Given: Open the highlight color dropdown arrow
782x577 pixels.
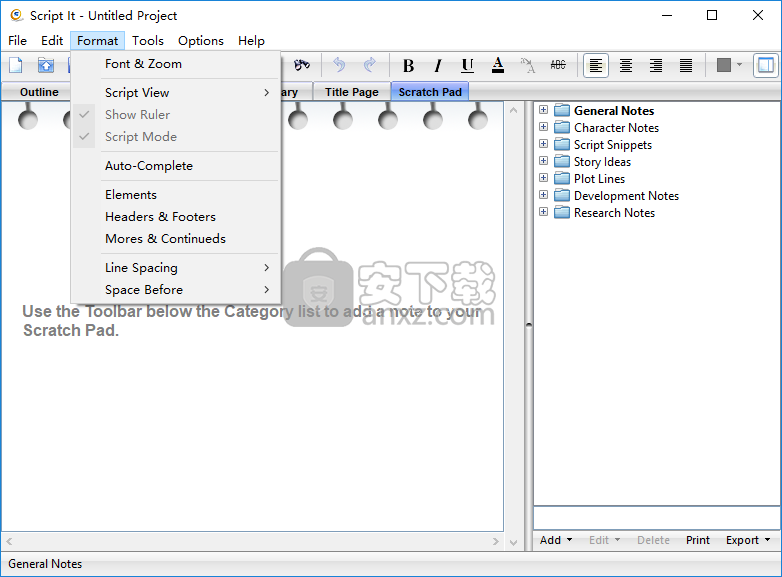Looking at the screenshot, I should pos(740,65).
